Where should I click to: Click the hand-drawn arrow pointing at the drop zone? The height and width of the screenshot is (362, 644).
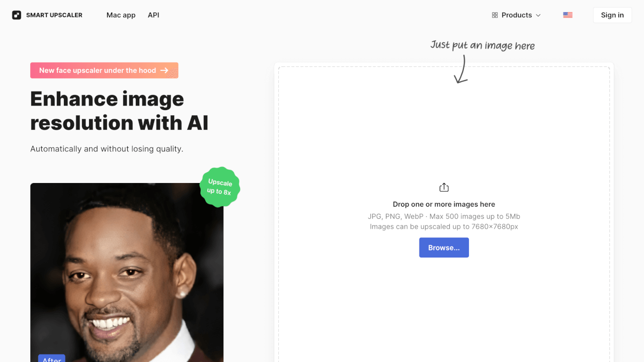pyautogui.click(x=461, y=69)
